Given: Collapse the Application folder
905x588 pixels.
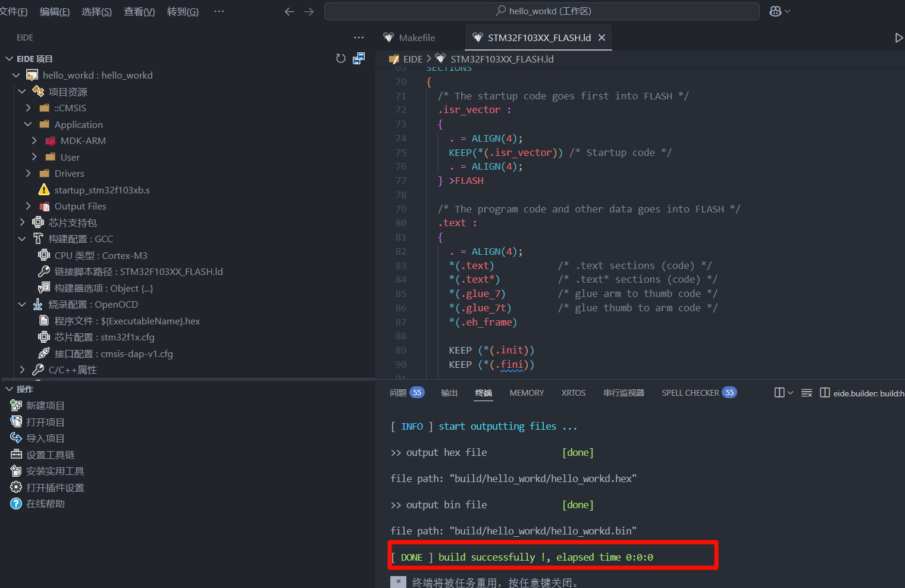Looking at the screenshot, I should coord(28,124).
